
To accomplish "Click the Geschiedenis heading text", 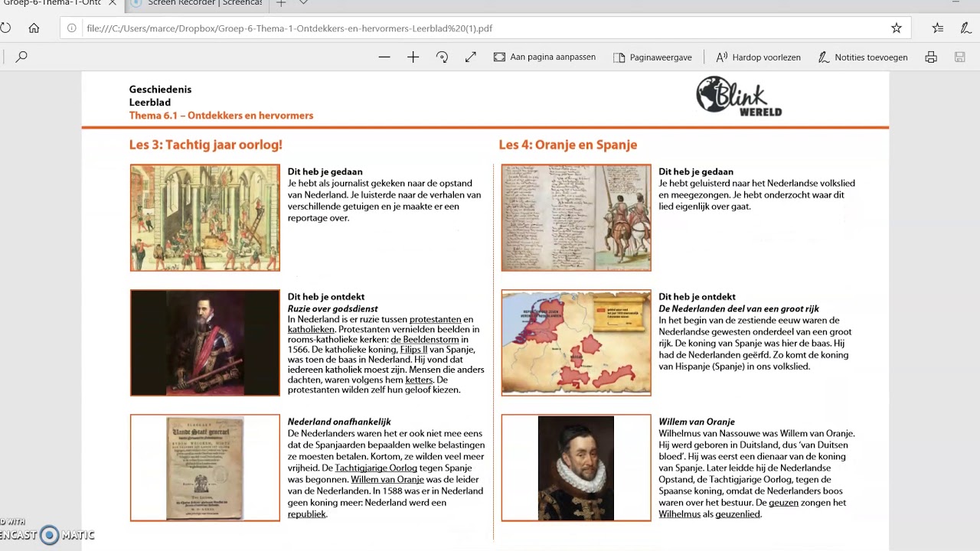I will pos(160,90).
